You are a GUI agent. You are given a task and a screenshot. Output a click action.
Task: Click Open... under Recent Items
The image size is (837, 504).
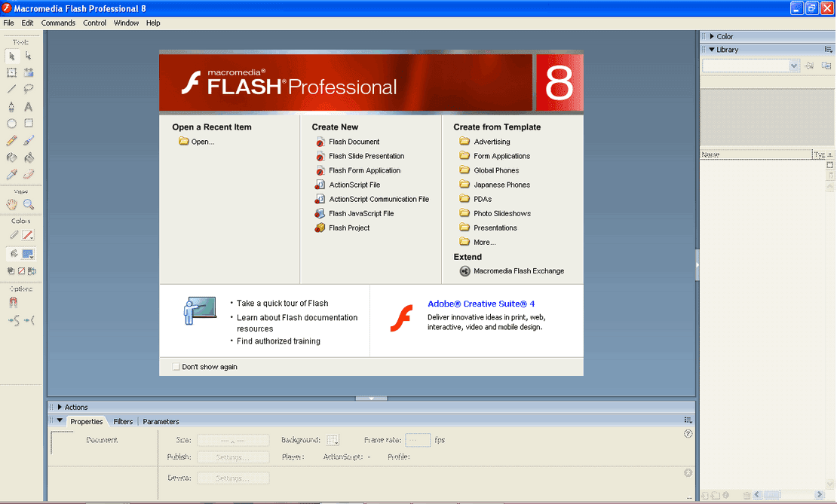pos(197,142)
